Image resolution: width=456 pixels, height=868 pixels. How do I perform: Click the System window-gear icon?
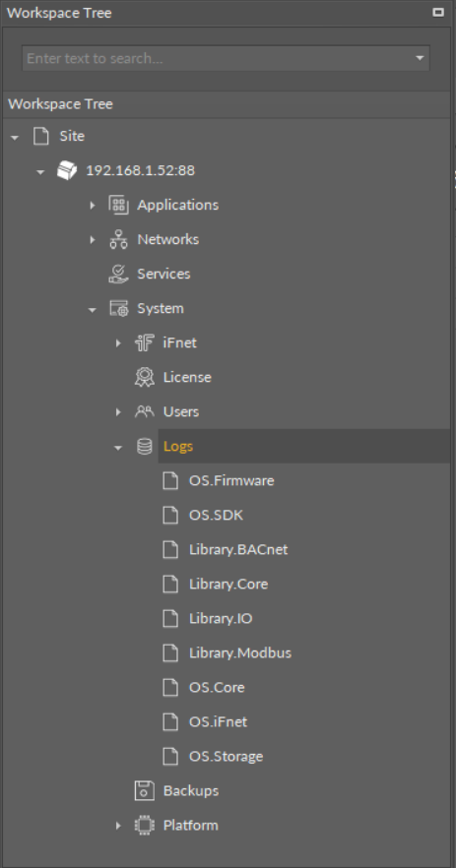[x=118, y=308]
